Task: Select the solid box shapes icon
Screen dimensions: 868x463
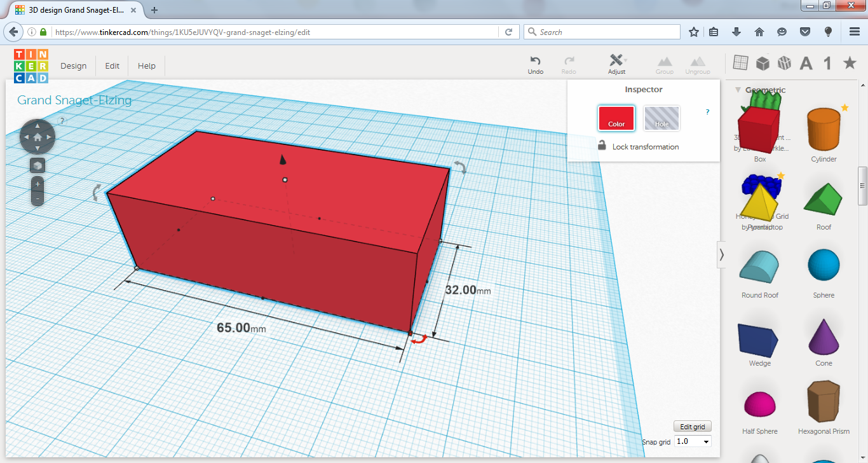Action: click(763, 63)
